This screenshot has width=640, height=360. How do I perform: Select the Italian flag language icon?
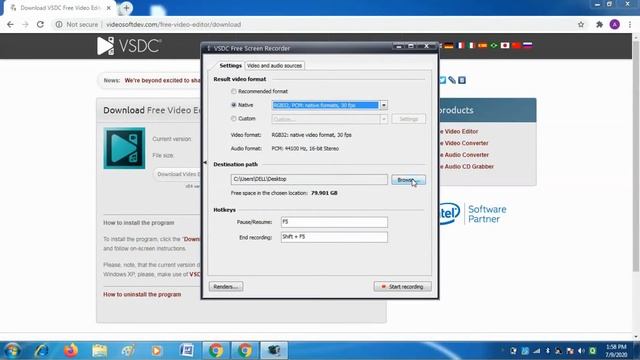(471, 45)
